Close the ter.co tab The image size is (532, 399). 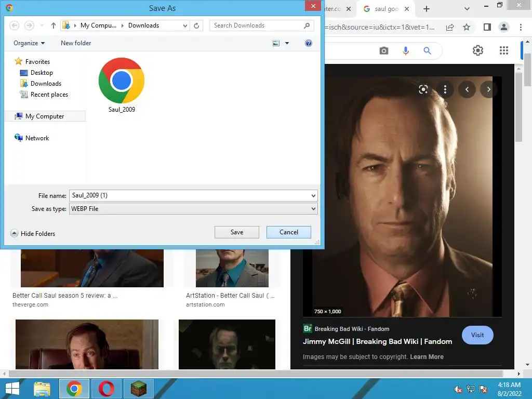tap(349, 9)
